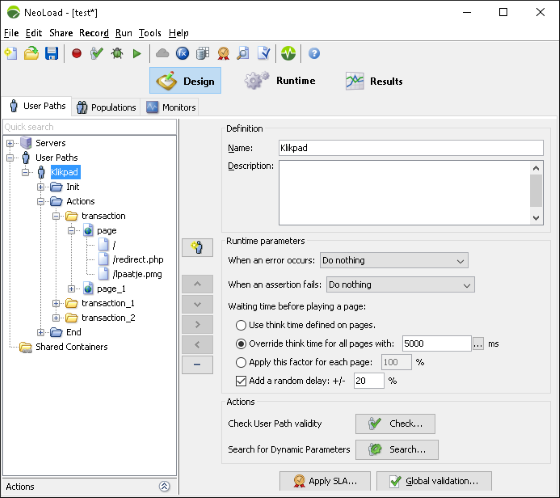Click the Apply SLA... button
This screenshot has height=498, width=560.
[x=325, y=481]
